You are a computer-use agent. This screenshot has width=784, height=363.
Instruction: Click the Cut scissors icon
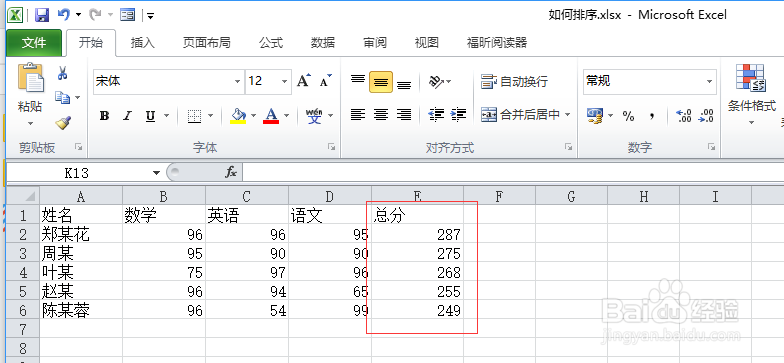pyautogui.click(x=62, y=74)
